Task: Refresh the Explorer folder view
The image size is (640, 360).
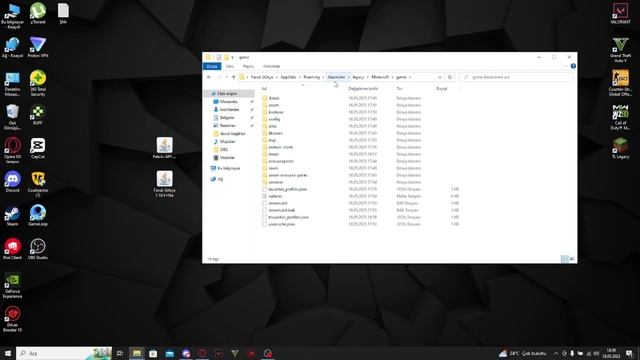Action: (450, 77)
